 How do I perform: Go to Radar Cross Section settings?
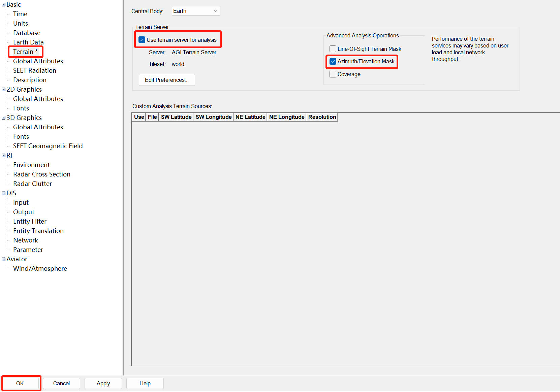click(x=42, y=174)
